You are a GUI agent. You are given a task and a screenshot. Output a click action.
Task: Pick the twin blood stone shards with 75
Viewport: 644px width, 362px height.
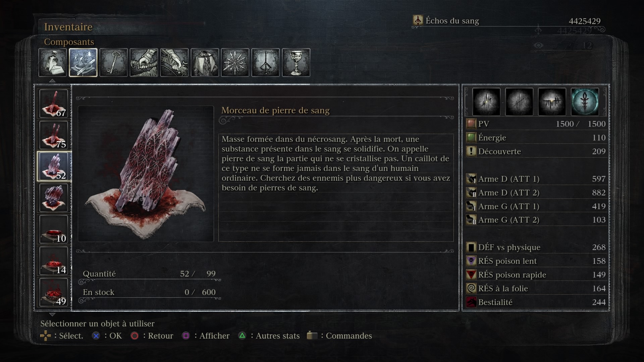tap(54, 135)
